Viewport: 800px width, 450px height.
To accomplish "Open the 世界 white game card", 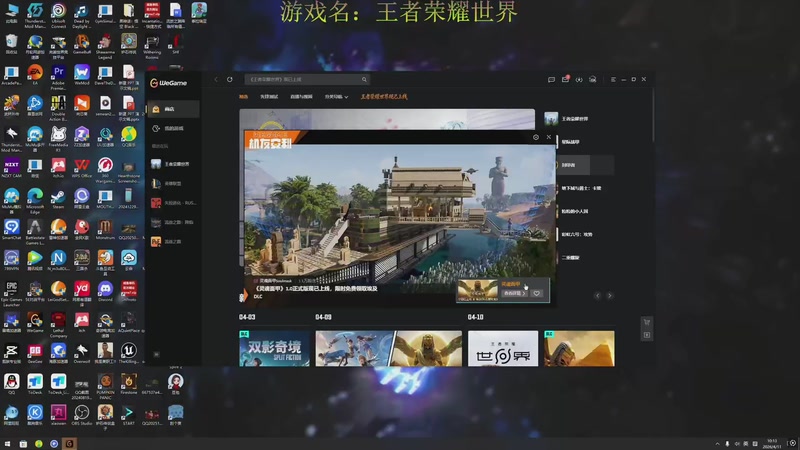I will coord(503,348).
